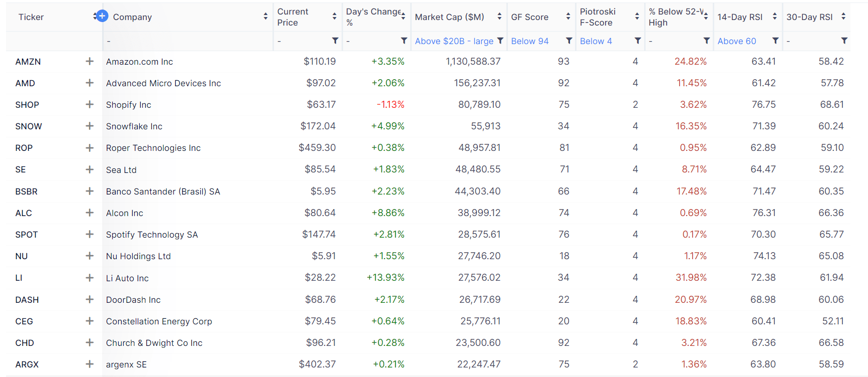868x377 pixels.
Task: Click the Ticker column header label
Action: pyautogui.click(x=31, y=17)
